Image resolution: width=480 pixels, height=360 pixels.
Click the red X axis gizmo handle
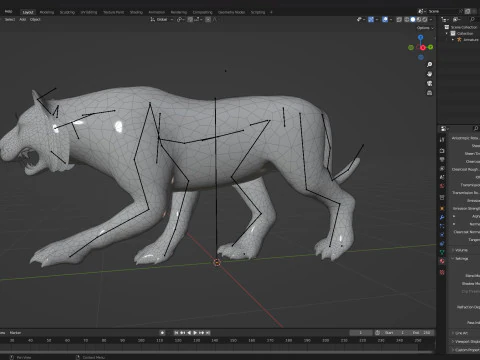(x=423, y=48)
